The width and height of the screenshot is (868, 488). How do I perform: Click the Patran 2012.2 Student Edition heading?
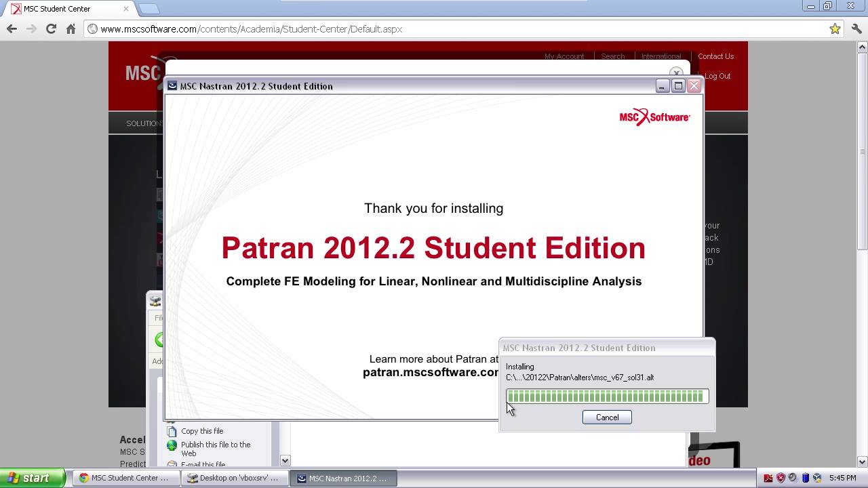coord(433,248)
